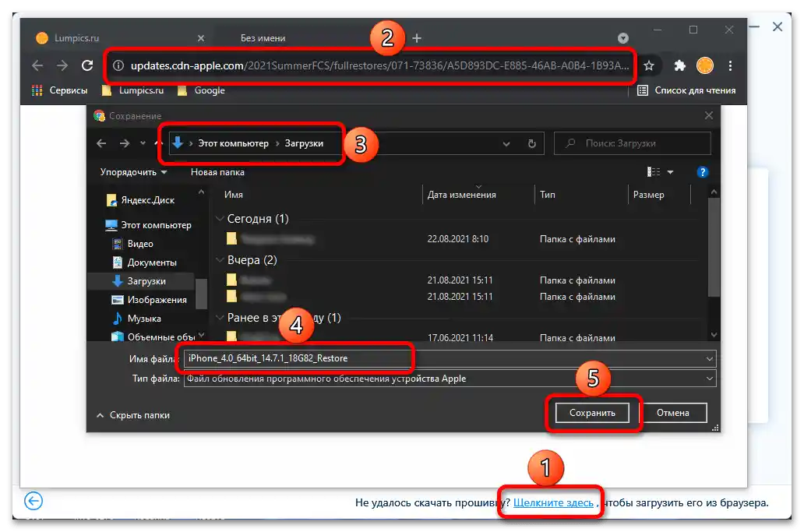804x532 pixels.
Task: Open Загрузки in navigation pane
Action: (x=139, y=281)
